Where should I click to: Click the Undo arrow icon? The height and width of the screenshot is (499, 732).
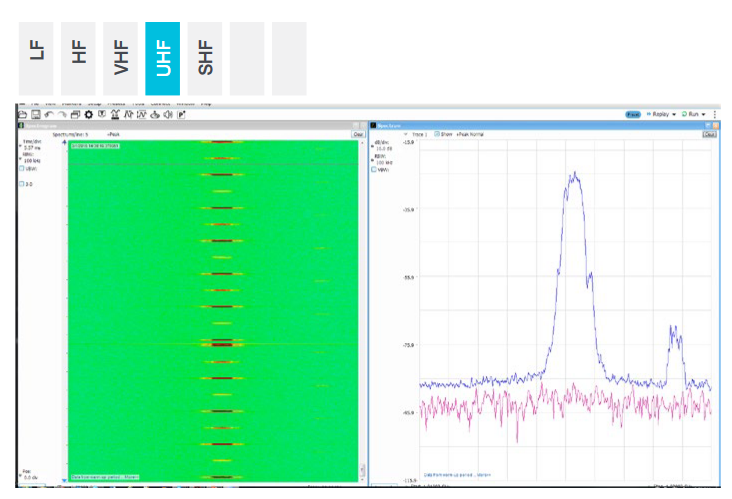[x=48, y=115]
